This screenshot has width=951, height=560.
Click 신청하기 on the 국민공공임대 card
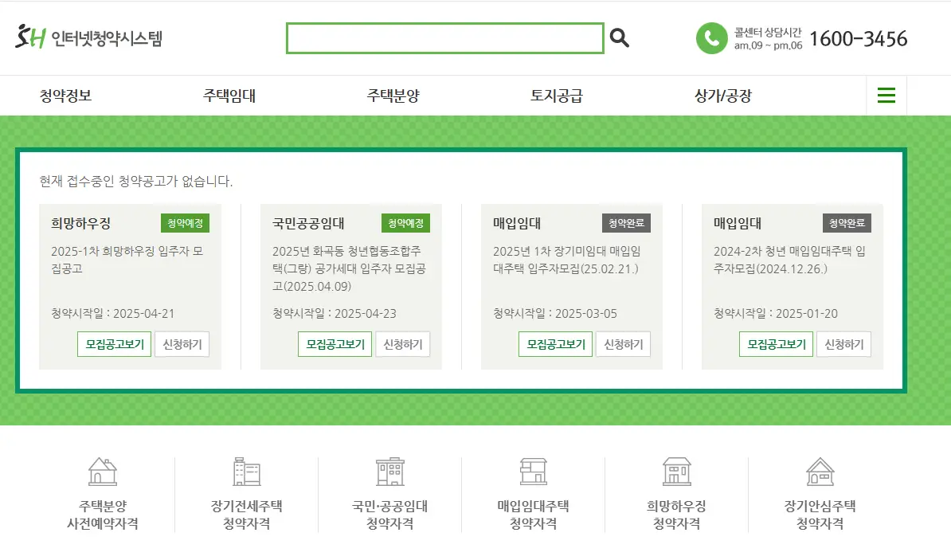point(403,344)
